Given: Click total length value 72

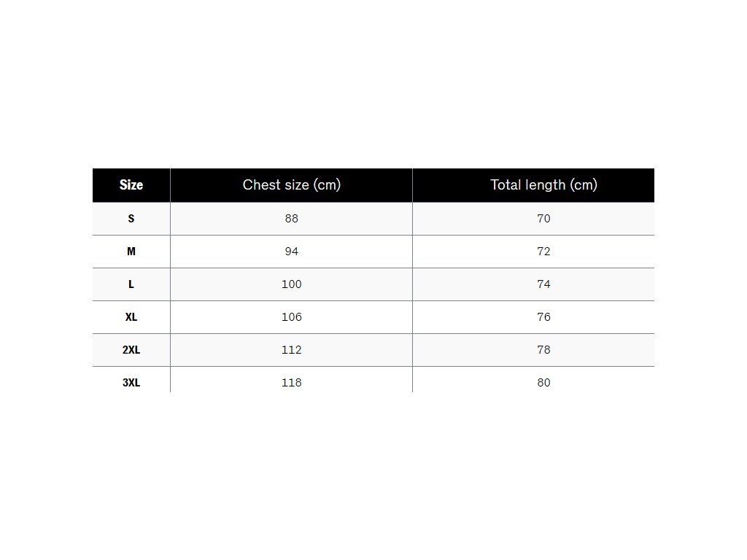Looking at the screenshot, I should point(543,252).
